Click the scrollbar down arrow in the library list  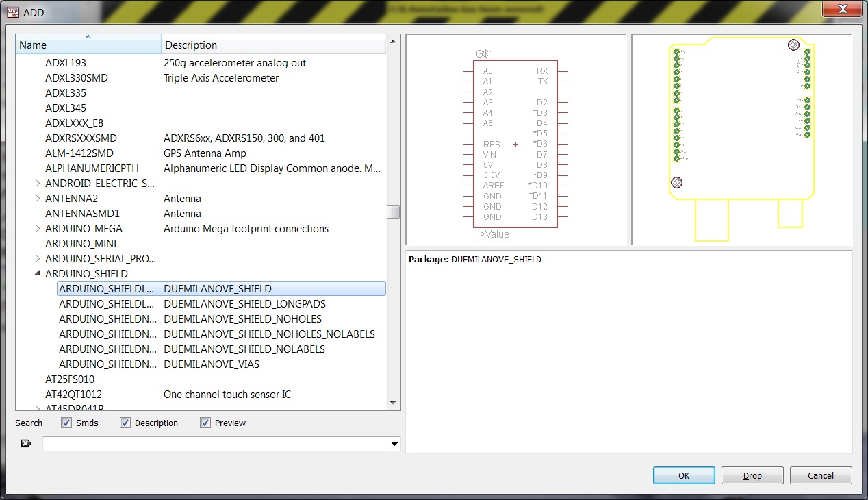tap(393, 403)
